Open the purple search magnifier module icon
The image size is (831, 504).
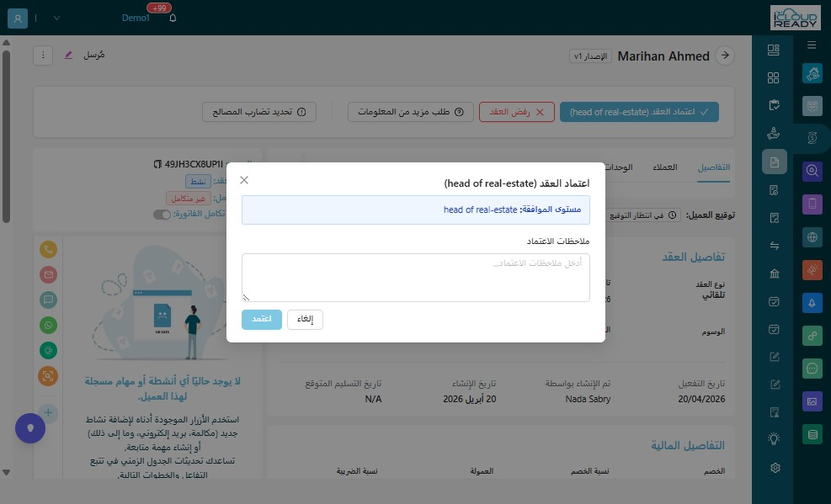pyautogui.click(x=812, y=171)
